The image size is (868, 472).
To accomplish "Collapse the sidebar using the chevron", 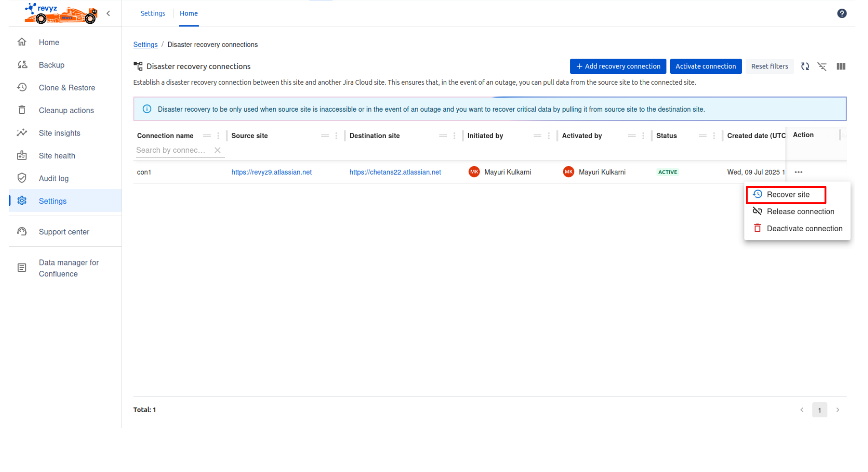I will pos(108,14).
